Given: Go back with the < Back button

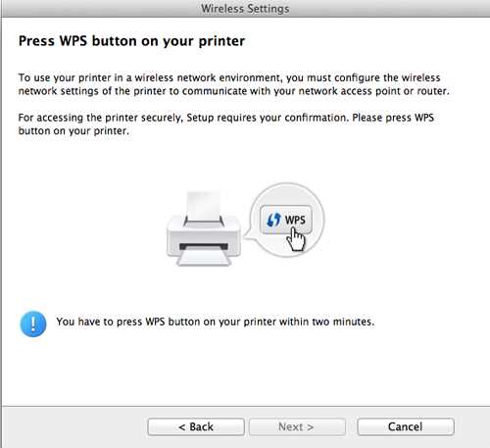Looking at the screenshot, I should [x=196, y=426].
